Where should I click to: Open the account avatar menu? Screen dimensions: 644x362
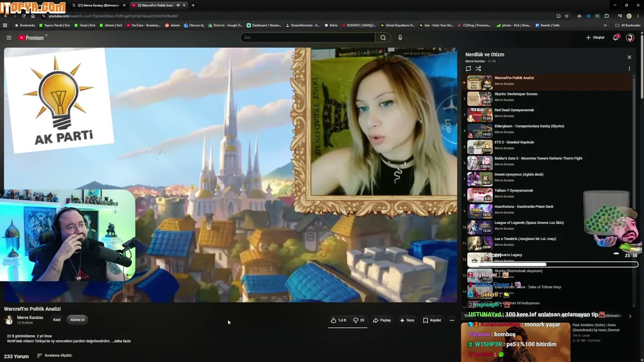[x=630, y=38]
